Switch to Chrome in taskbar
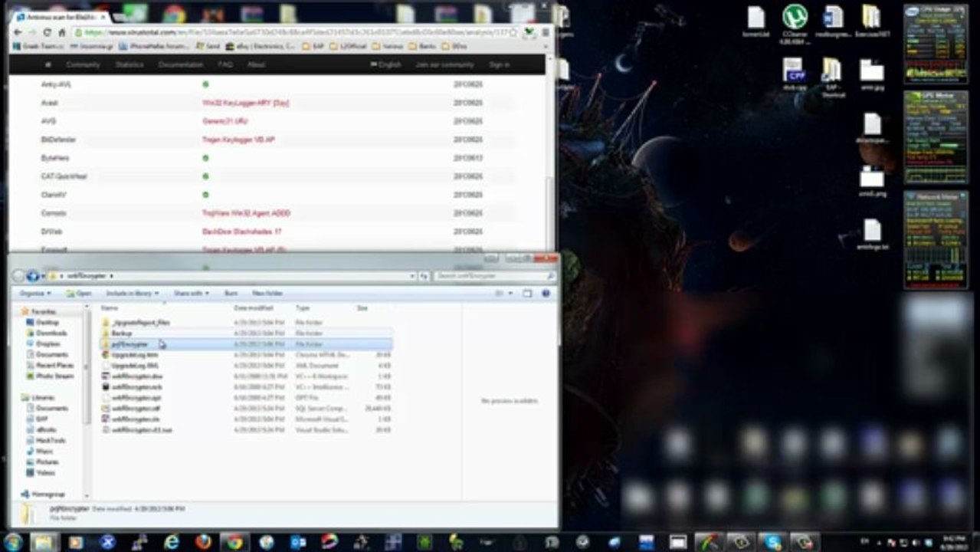The image size is (980, 552). (x=234, y=542)
